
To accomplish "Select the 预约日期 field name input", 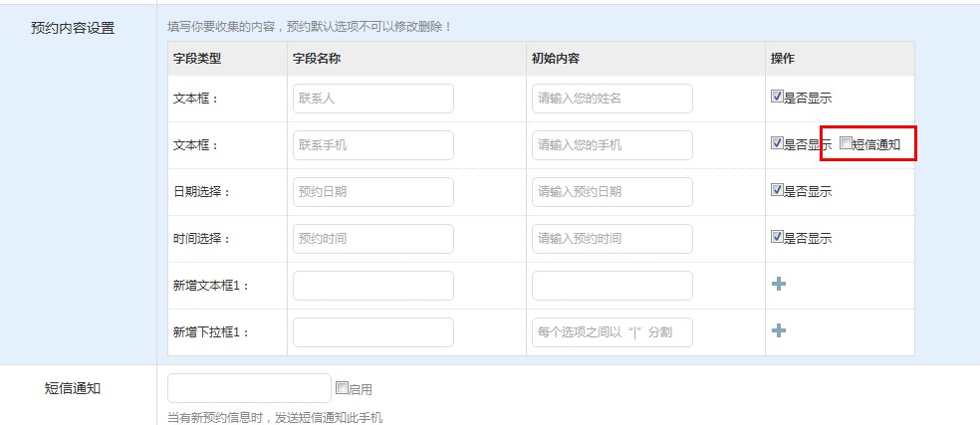I will pyautogui.click(x=372, y=192).
